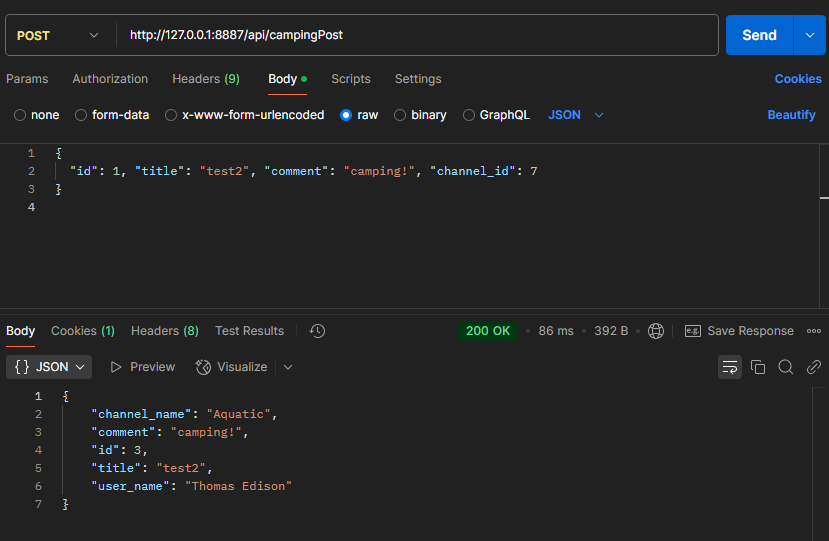The width and height of the screenshot is (829, 541).
Task: Open response history clock icon
Action: click(x=317, y=331)
